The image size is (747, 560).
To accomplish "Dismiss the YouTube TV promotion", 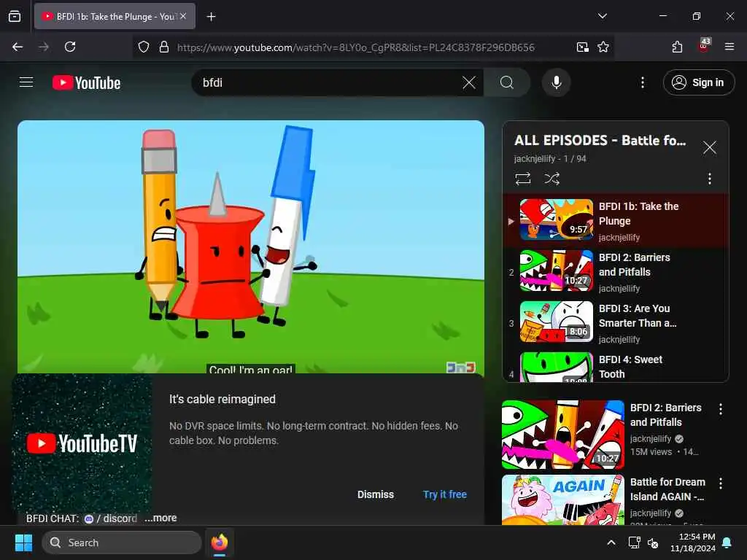I will pos(376,495).
